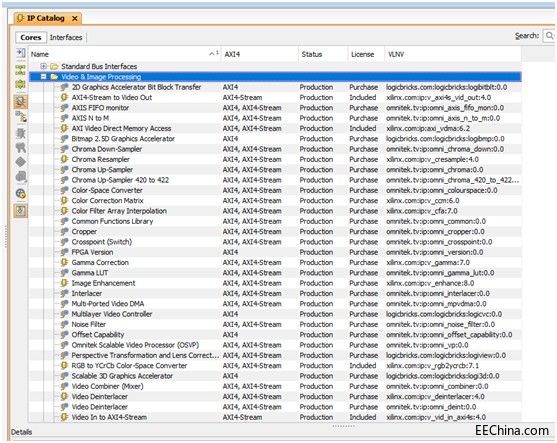
Task: Click the icon beside Multilayer Video Controller
Action: [x=64, y=314]
